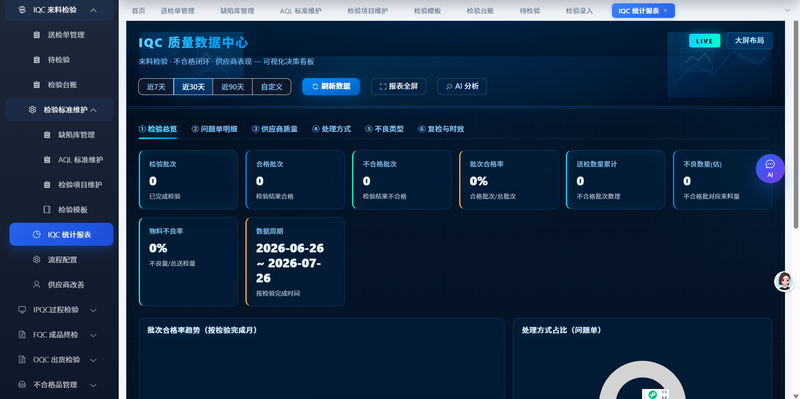Viewport: 800px width, 399px height.
Task: Click the 检验台账 sidebar document icon
Action: (x=36, y=85)
